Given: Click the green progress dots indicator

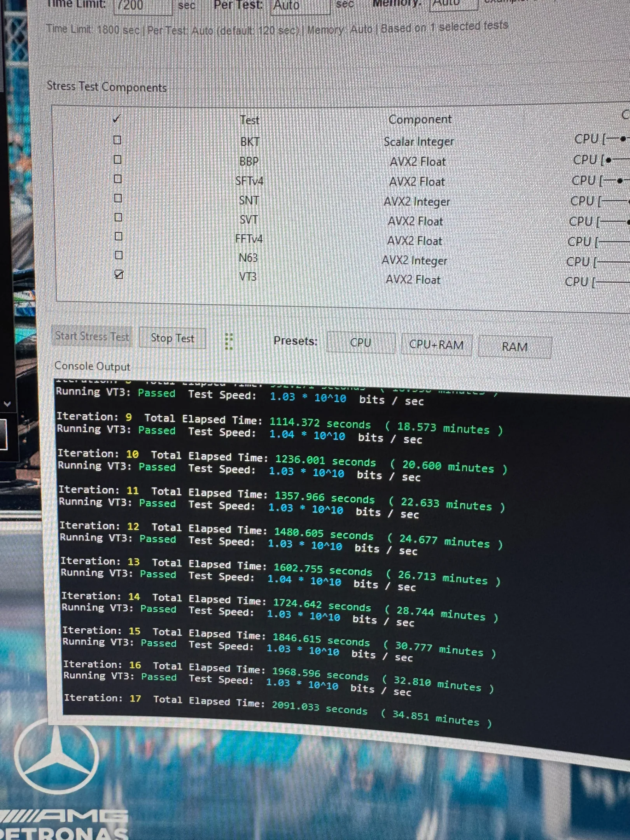Looking at the screenshot, I should point(229,341).
